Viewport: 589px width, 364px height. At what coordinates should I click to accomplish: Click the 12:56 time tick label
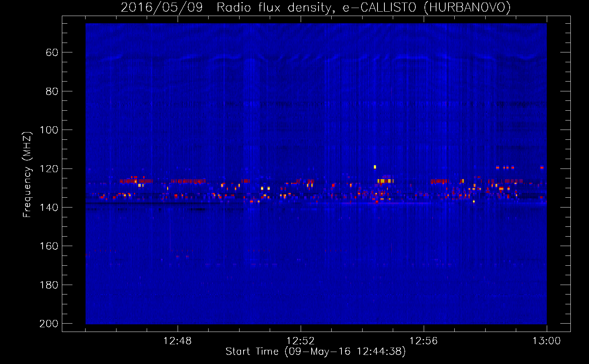click(424, 341)
